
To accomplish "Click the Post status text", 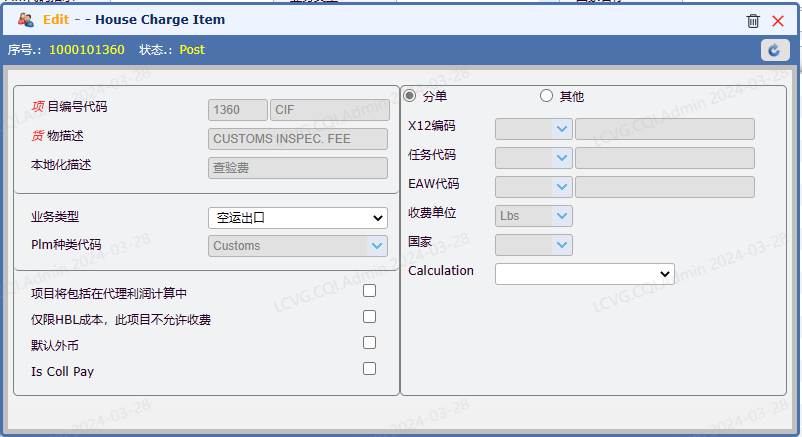I will coord(192,50).
